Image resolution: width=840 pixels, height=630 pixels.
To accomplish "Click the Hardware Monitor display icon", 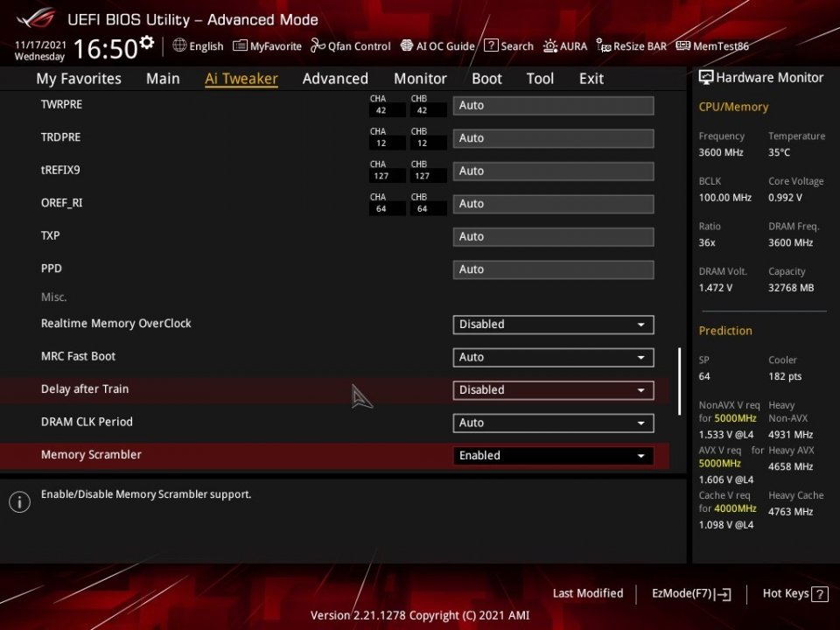I will tap(706, 78).
